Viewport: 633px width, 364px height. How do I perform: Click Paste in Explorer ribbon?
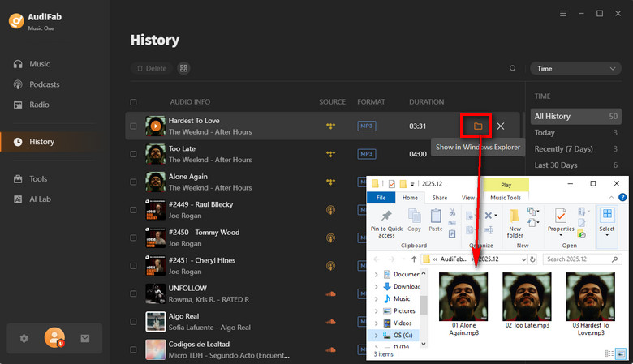click(436, 220)
